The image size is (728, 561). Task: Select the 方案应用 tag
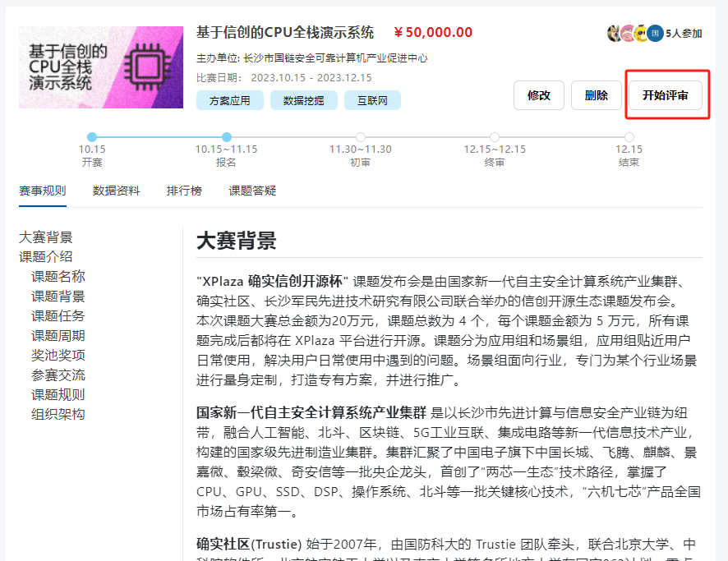coord(229,100)
